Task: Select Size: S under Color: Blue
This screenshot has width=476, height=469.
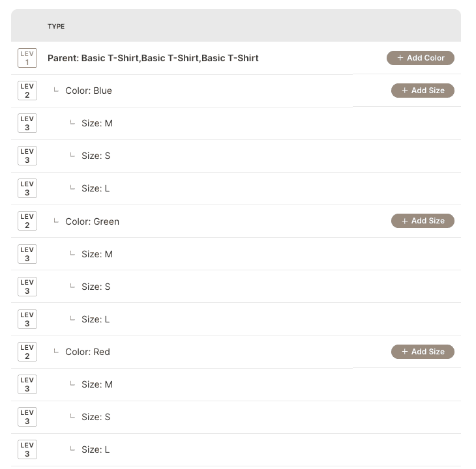Action: tap(96, 156)
